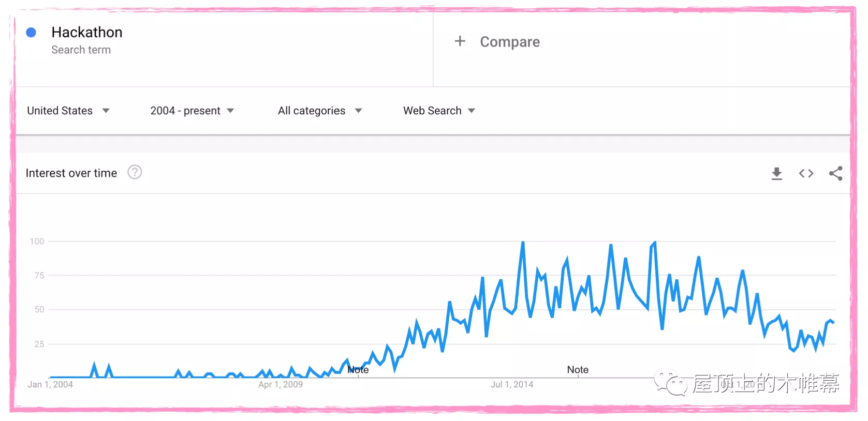868x421 pixels.
Task: Click the Jul 1, 2014 axis label
Action: point(512,384)
